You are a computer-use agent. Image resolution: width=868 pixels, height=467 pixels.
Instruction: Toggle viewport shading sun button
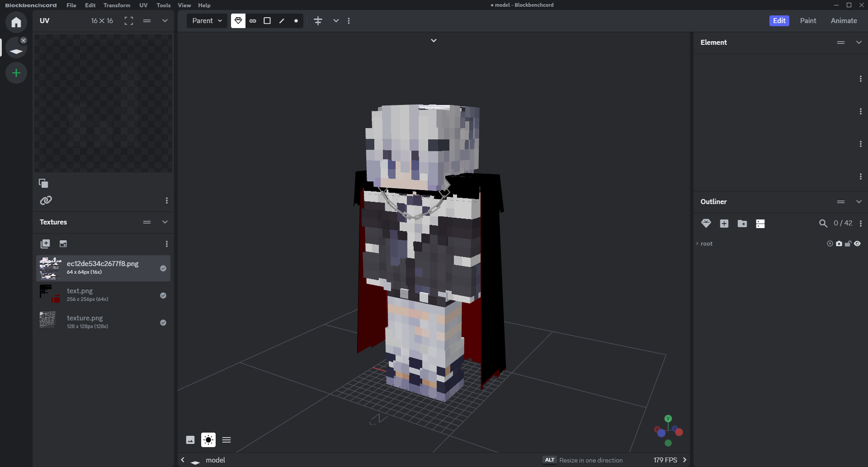[x=208, y=440]
